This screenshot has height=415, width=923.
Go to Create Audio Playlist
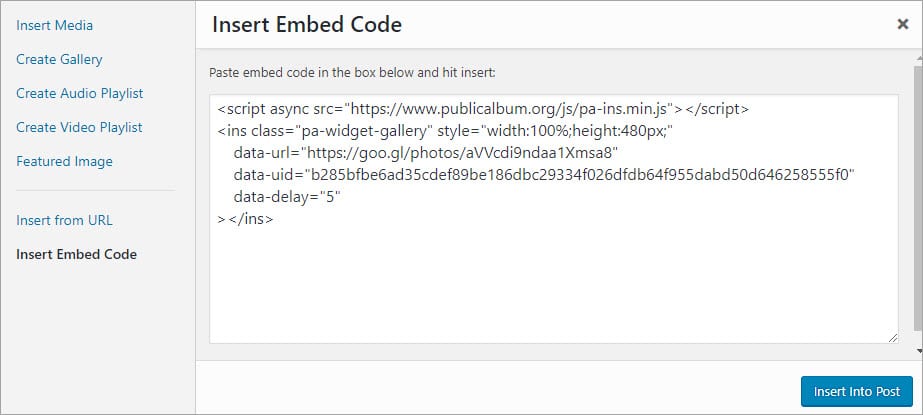[x=80, y=93]
